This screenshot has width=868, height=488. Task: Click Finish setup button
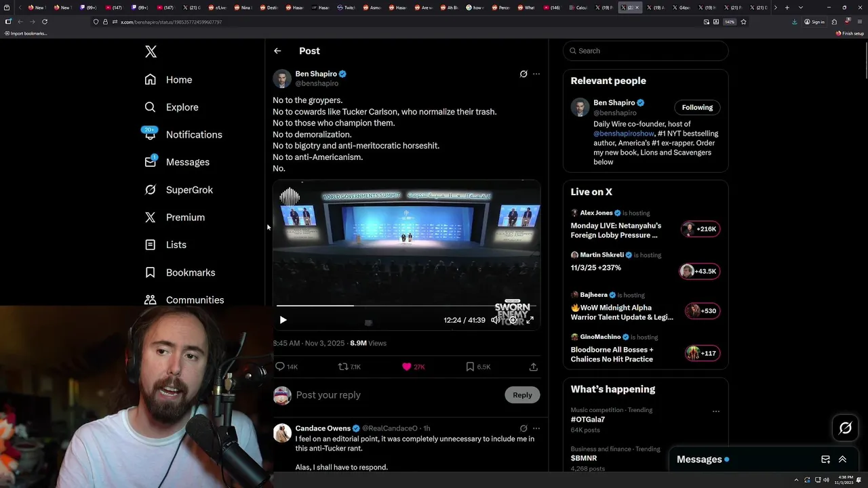pyautogui.click(x=850, y=33)
